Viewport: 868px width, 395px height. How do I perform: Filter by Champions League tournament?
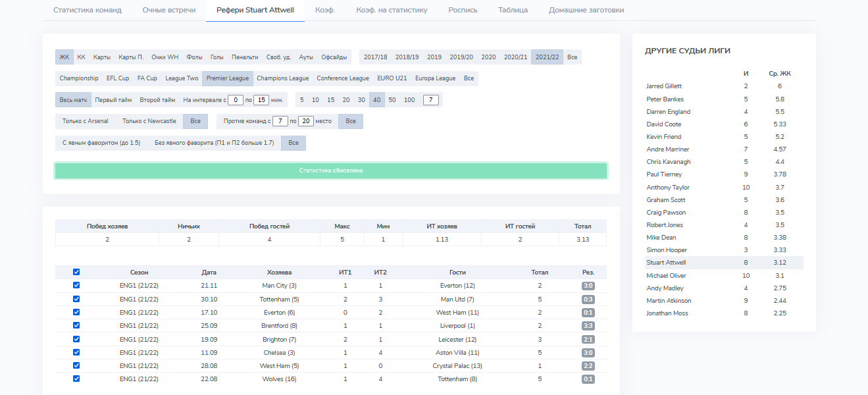point(282,78)
